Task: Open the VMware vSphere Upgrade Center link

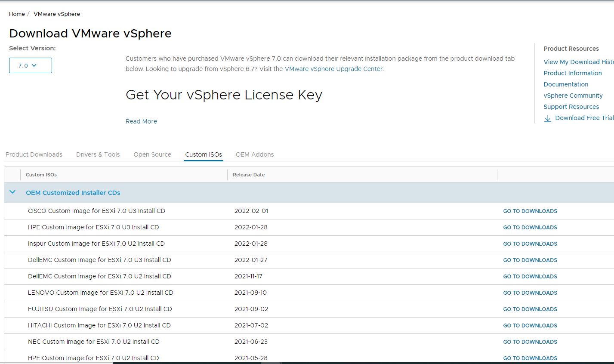Action: pyautogui.click(x=333, y=68)
